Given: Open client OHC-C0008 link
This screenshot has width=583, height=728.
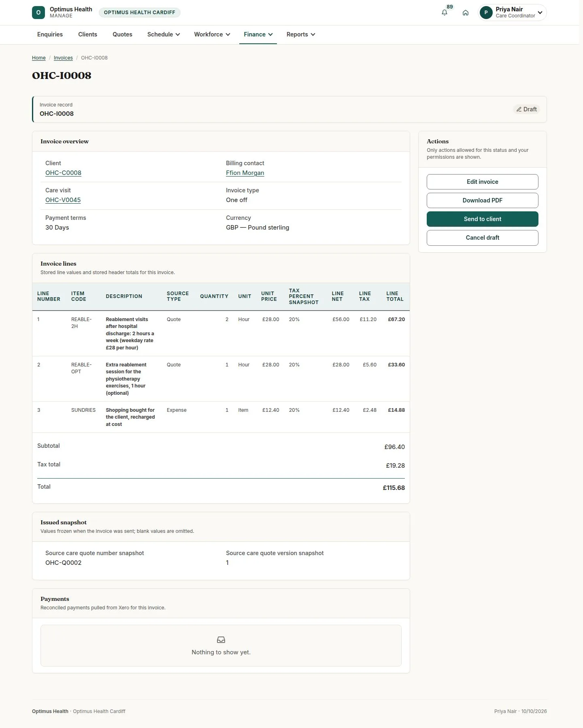Looking at the screenshot, I should point(63,173).
